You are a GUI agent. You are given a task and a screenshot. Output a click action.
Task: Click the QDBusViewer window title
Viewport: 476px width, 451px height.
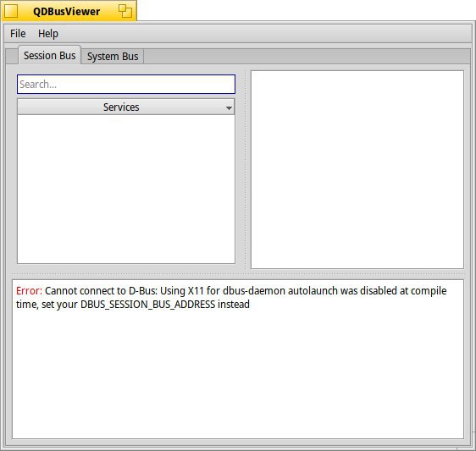coord(66,12)
